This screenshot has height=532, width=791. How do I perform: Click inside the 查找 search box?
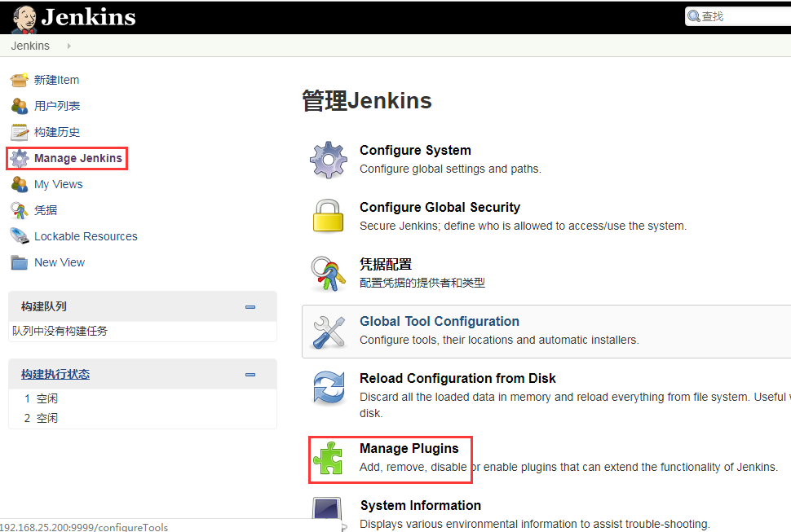(x=738, y=16)
